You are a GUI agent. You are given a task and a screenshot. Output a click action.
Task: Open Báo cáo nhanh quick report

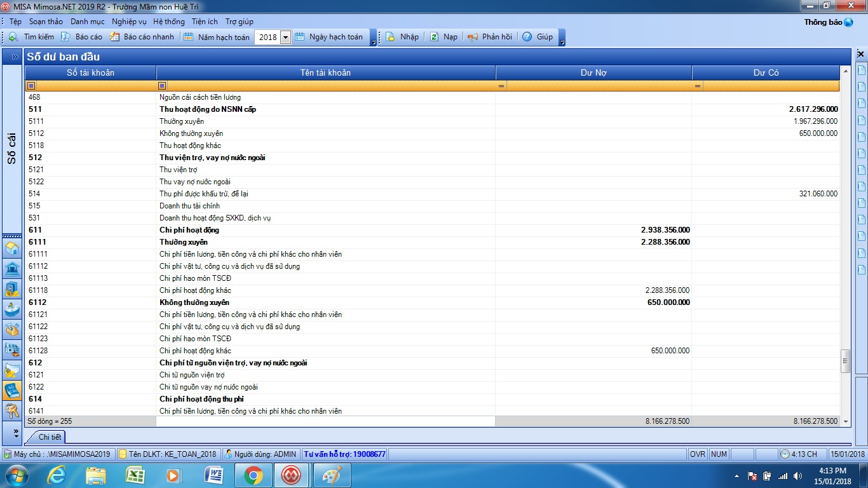tap(142, 37)
